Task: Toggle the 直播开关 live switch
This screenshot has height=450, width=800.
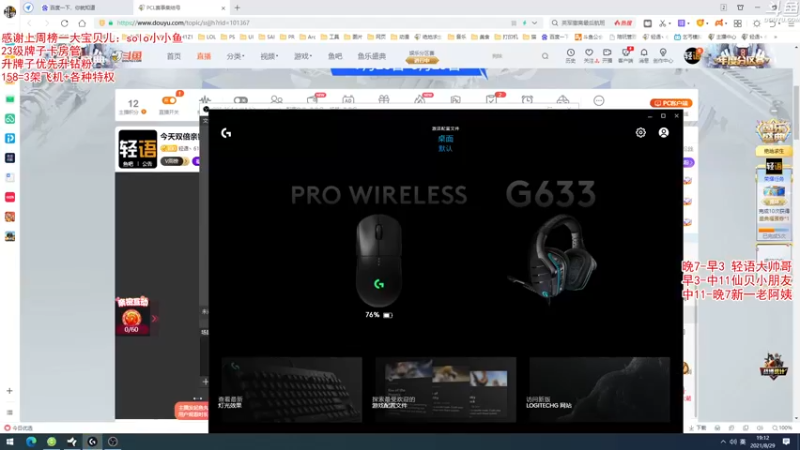Action: click(x=169, y=101)
